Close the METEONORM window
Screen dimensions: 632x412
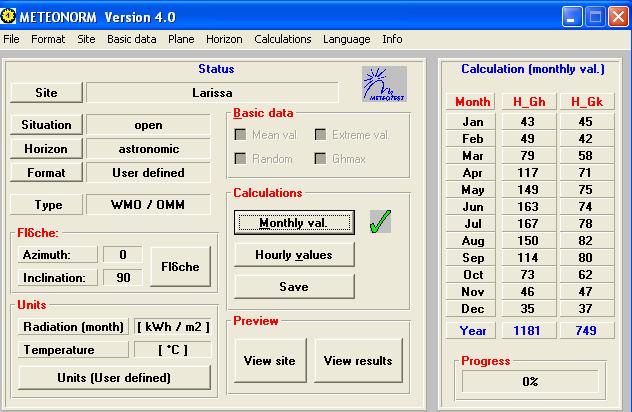(x=618, y=17)
